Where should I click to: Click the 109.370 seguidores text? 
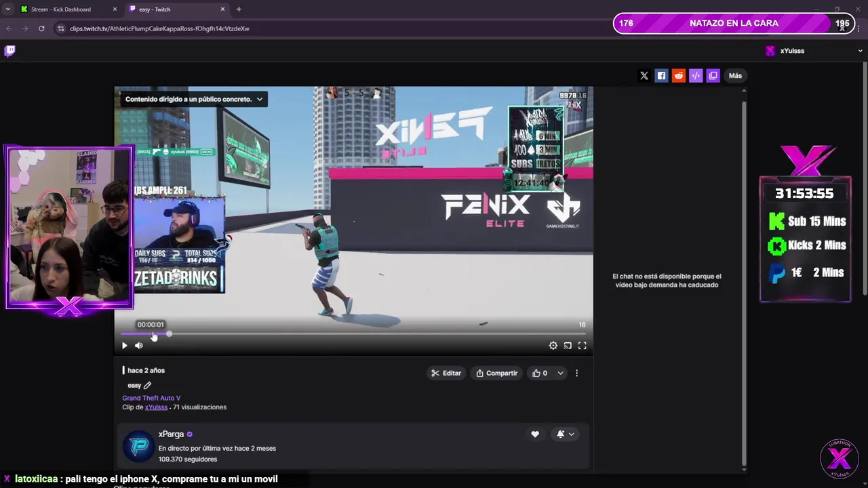(x=188, y=460)
